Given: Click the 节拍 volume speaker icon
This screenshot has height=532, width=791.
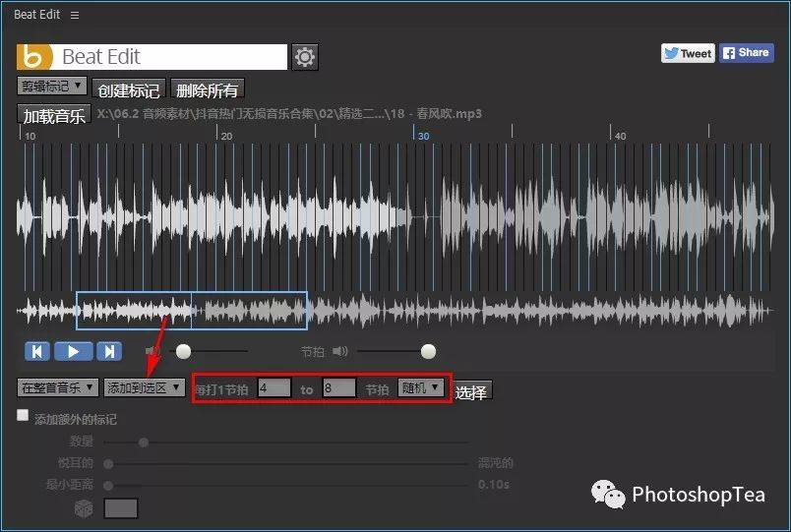Looking at the screenshot, I should click(x=340, y=351).
